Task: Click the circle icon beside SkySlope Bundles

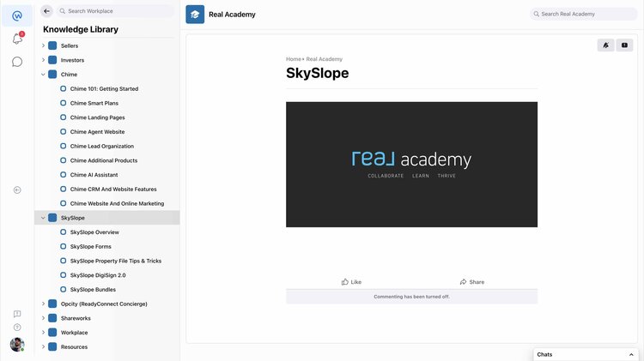Action: click(64, 290)
